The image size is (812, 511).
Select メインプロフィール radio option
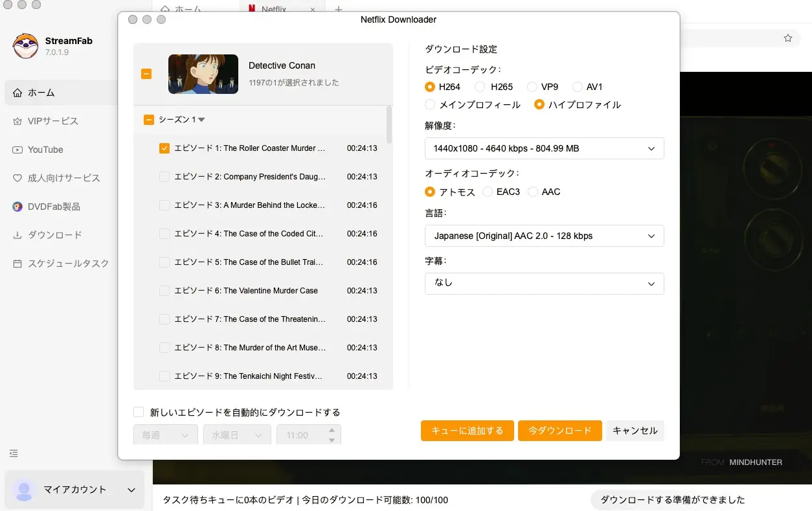(x=430, y=104)
